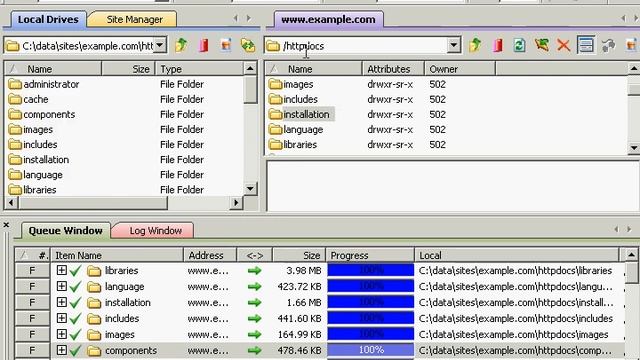Click the local pane properties icon beside the red bookmark
Screen dimensions: 640x360
click(226, 45)
